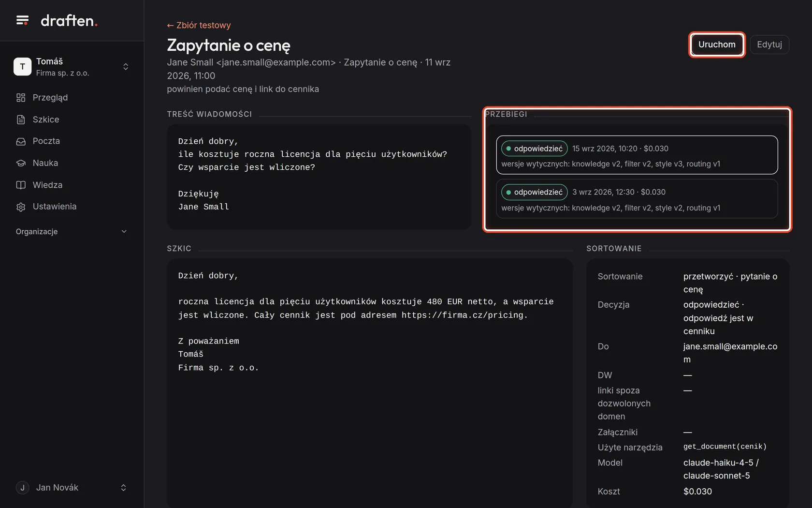Open Nauka graduation cap icon
The height and width of the screenshot is (508, 812).
pos(21,163)
